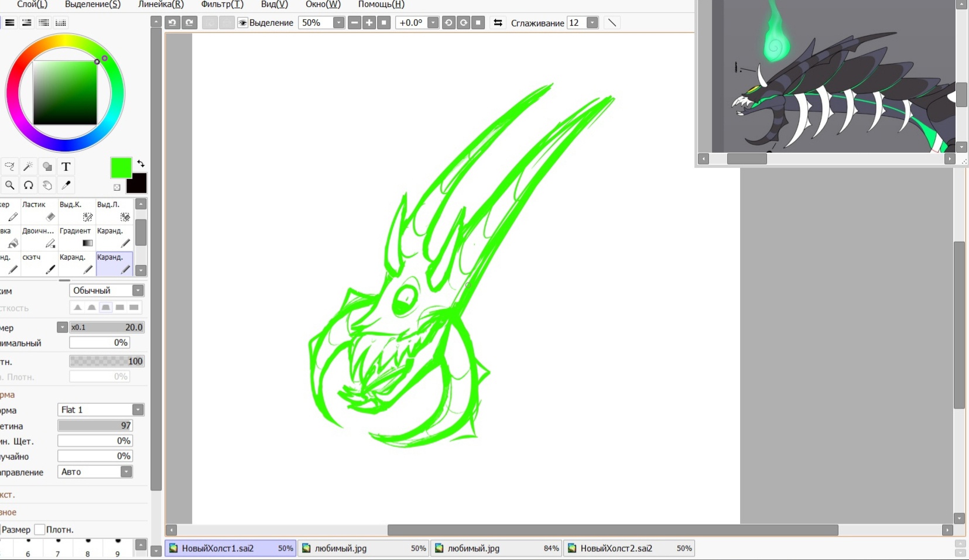
Task: Click the green foreground color swatch
Action: [x=121, y=168]
